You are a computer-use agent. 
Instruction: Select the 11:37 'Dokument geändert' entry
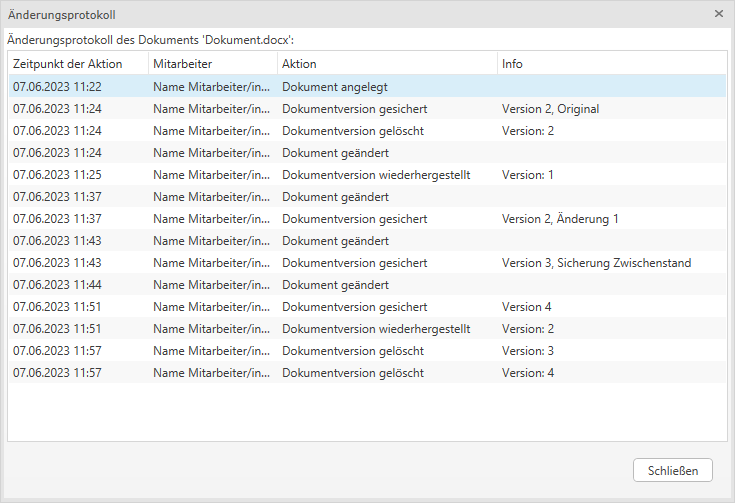coord(335,197)
